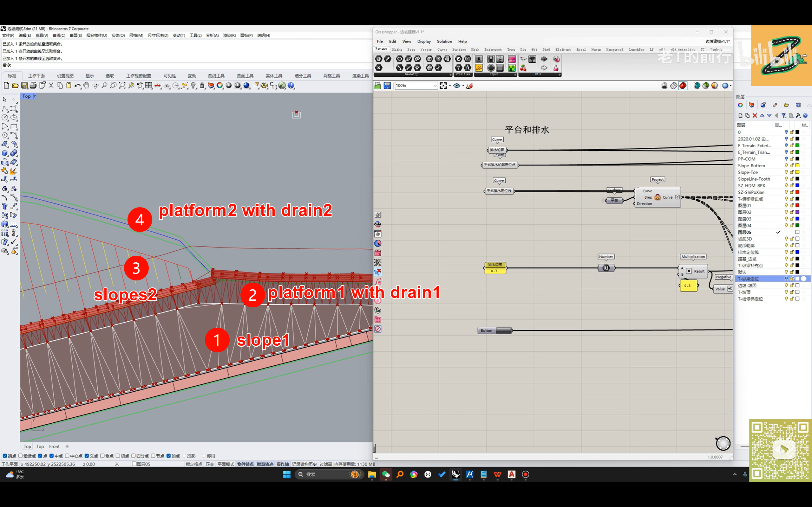Screen dimensions: 812x507
Task: Select the Pan hand tool
Action: 86,86
